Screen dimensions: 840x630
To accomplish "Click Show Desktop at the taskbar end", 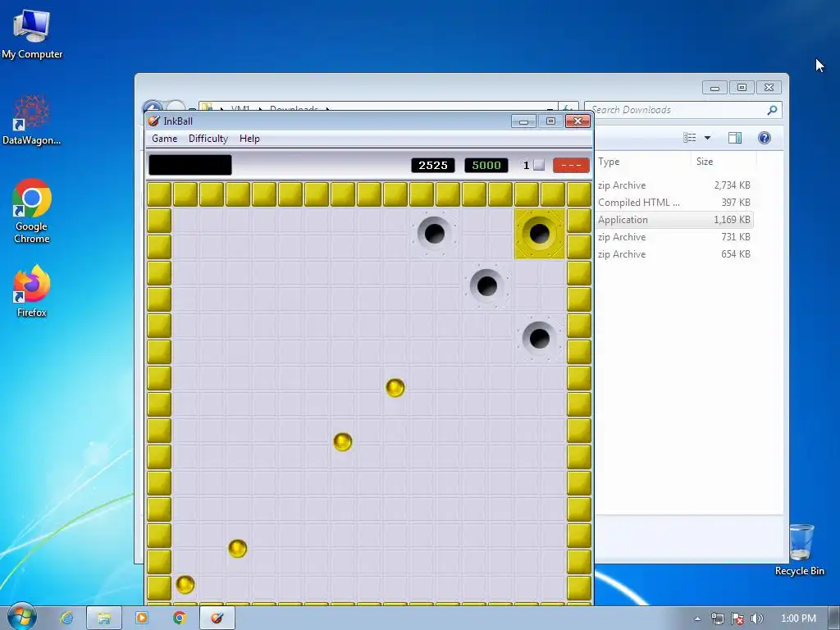I will (x=834, y=619).
